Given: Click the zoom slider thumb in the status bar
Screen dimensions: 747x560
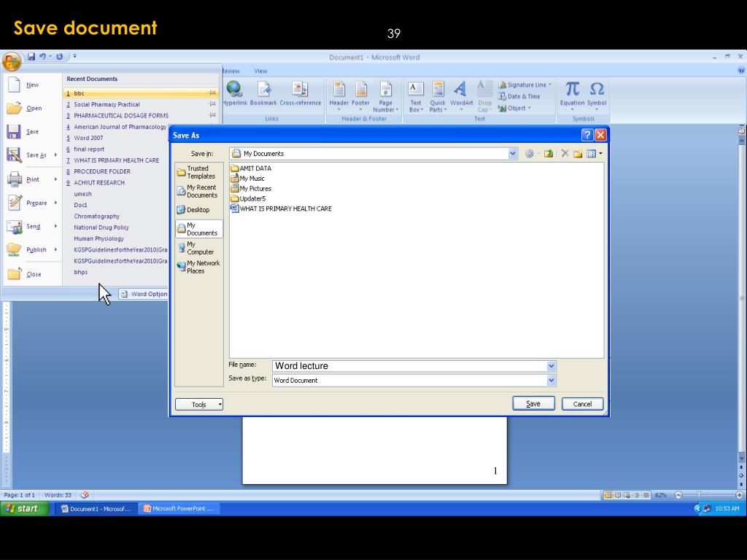Looking at the screenshot, I should tap(698, 495).
